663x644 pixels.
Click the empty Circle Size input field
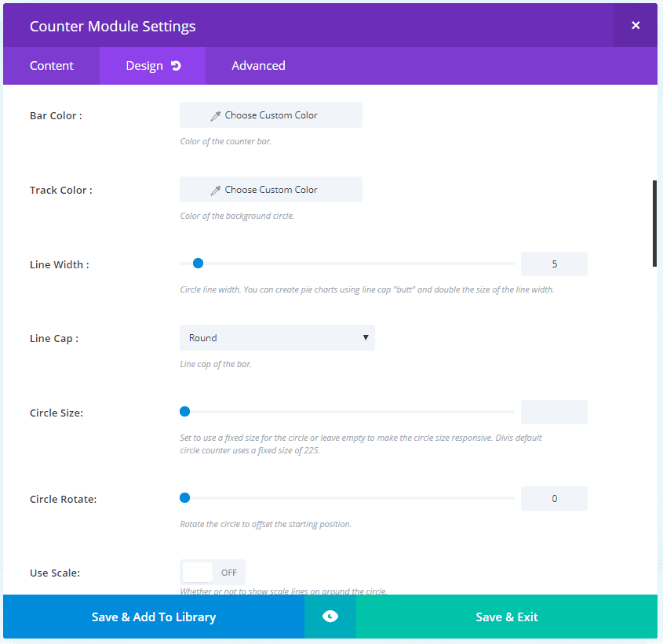tap(554, 412)
